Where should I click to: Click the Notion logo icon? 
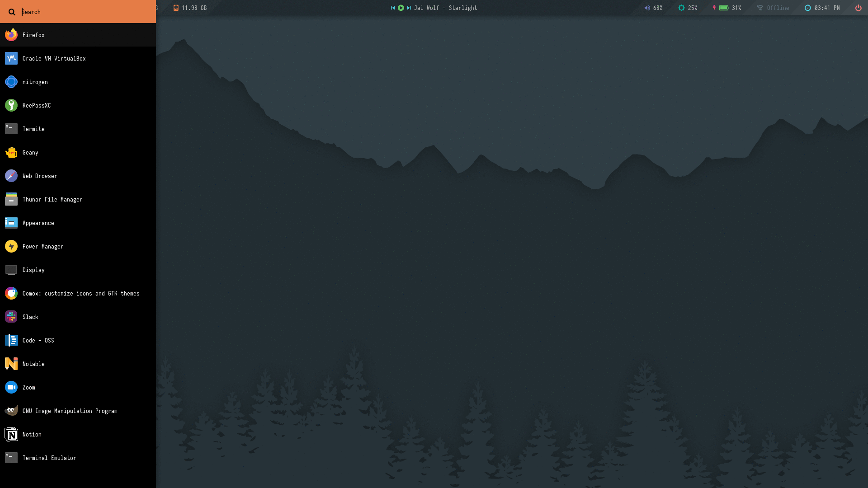11,434
